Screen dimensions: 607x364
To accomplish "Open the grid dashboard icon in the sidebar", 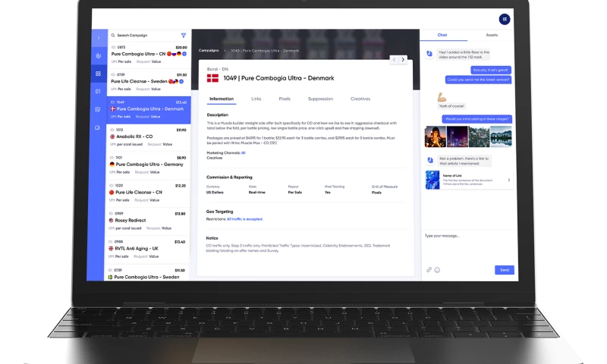I will [98, 74].
